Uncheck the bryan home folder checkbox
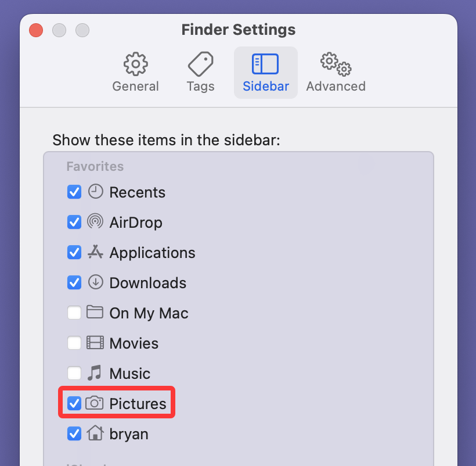 tap(74, 433)
